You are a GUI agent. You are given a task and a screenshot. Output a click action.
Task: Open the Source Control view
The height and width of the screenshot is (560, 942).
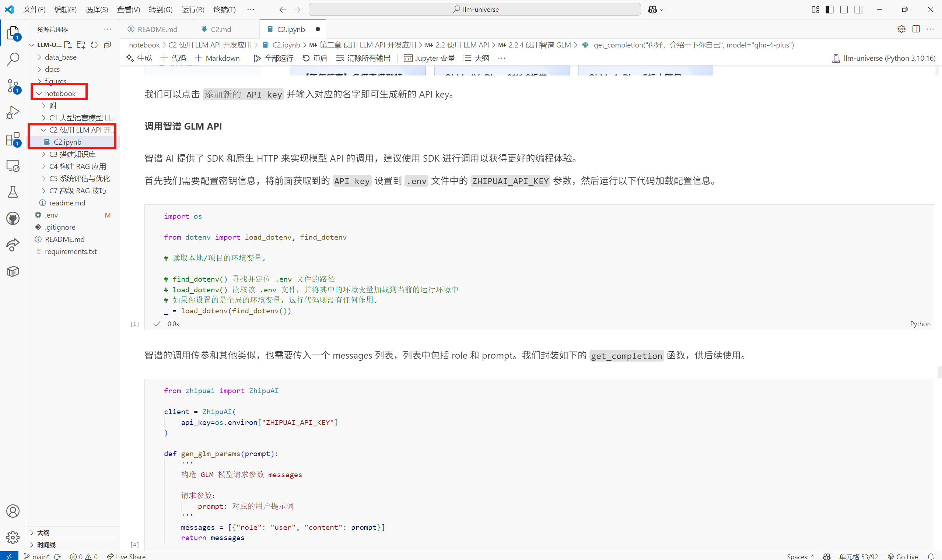(14, 86)
